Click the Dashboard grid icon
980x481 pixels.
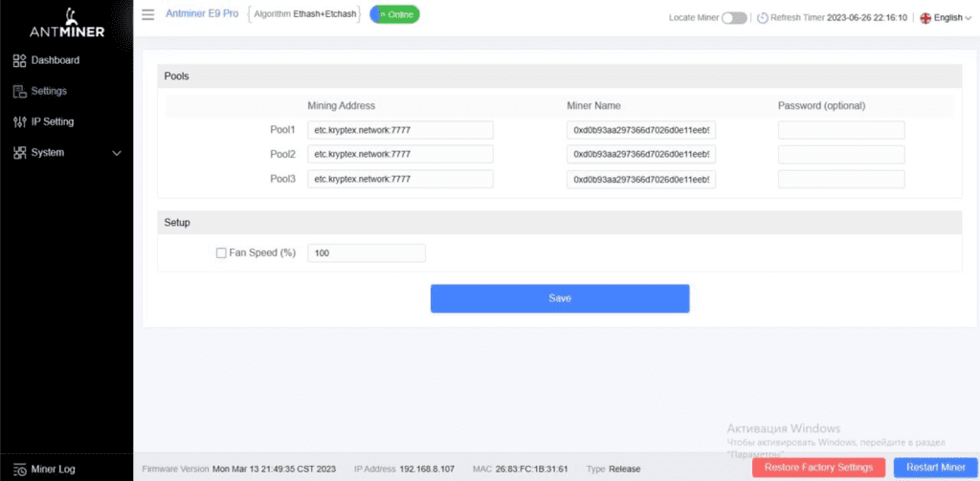(19, 60)
